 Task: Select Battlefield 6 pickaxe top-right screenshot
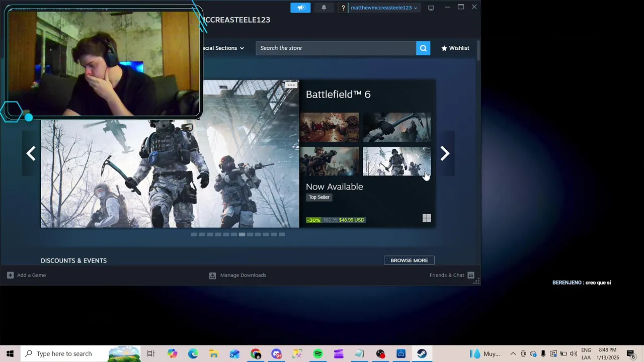coord(397,127)
